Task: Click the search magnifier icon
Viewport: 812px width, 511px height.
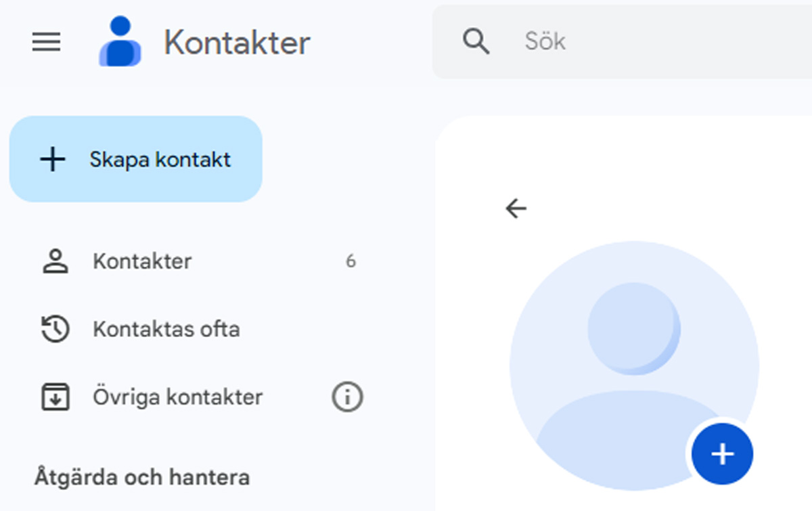Action: (476, 41)
